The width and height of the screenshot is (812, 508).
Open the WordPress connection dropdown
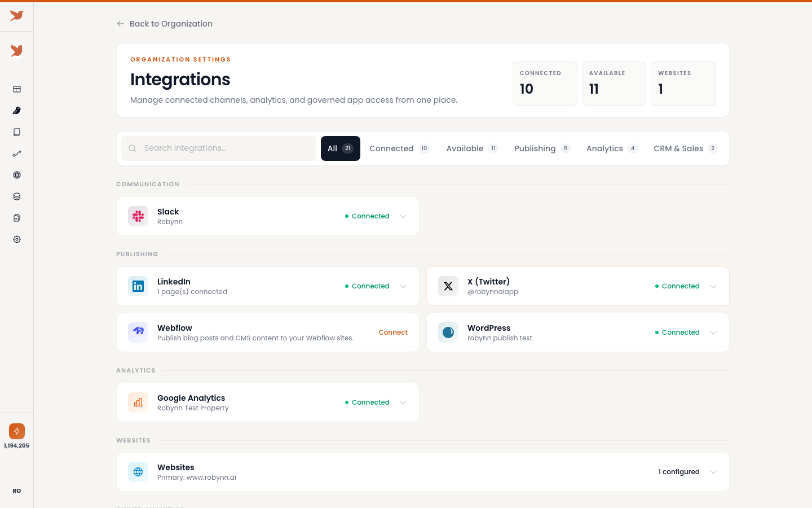click(x=713, y=332)
